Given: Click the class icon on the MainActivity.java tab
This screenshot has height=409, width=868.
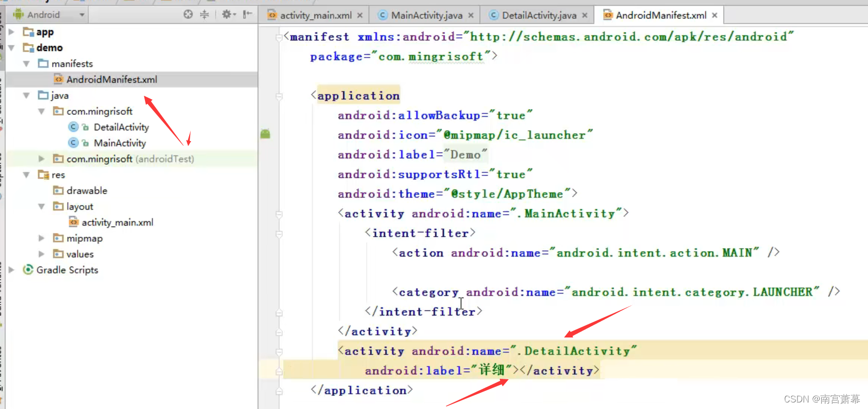Looking at the screenshot, I should click(383, 15).
